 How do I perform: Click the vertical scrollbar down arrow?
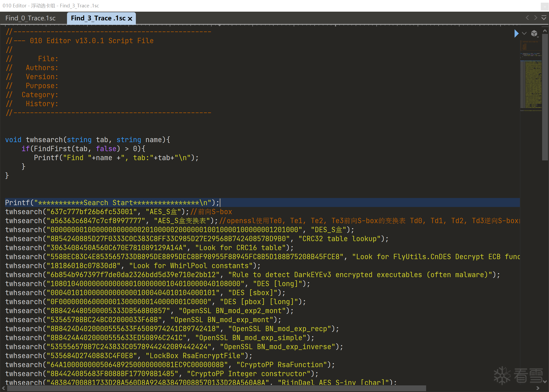[x=545, y=382]
